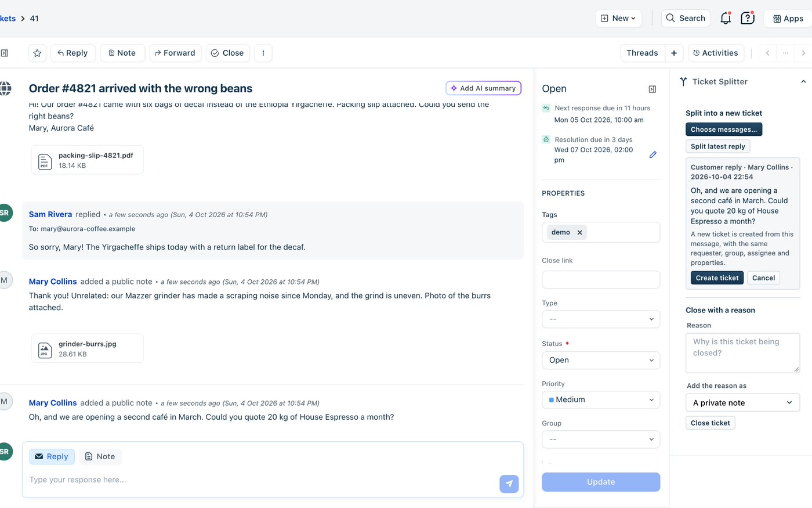Remove the demo tag

[x=579, y=232]
